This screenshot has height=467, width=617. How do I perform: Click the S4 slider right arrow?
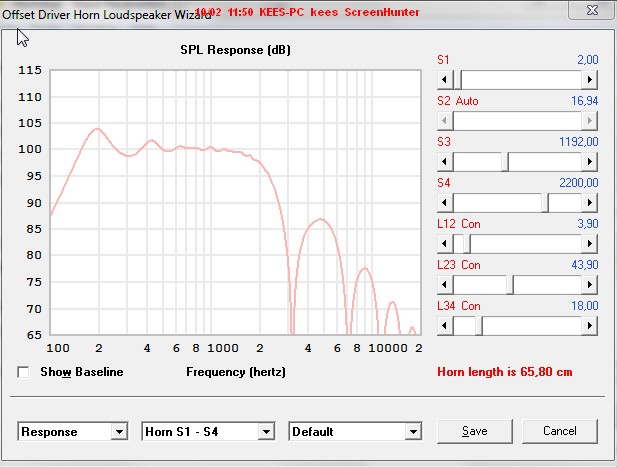click(589, 203)
